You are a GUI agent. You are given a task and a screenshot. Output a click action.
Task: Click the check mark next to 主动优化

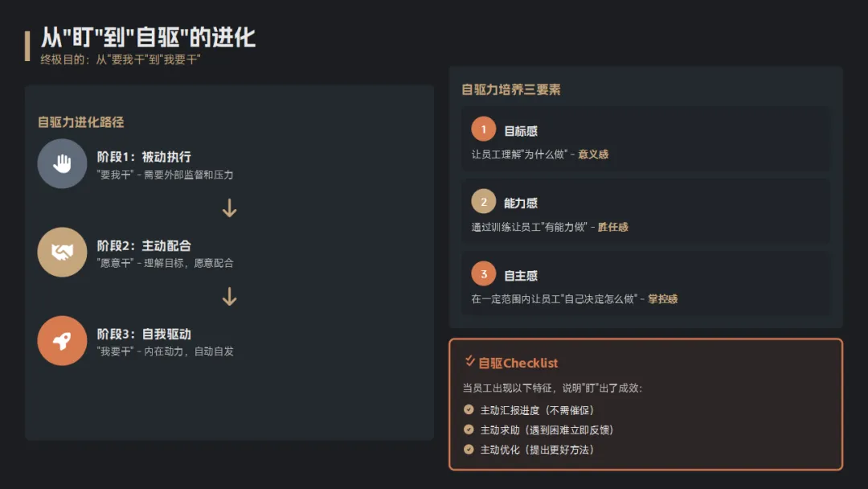(x=469, y=449)
